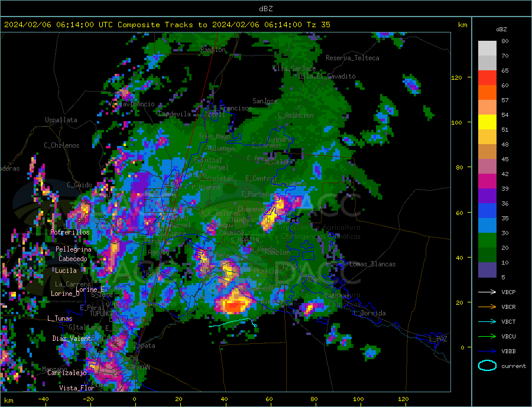Click the blue VBBB arrow in legend
This screenshot has height=407, width=532.
tap(487, 351)
